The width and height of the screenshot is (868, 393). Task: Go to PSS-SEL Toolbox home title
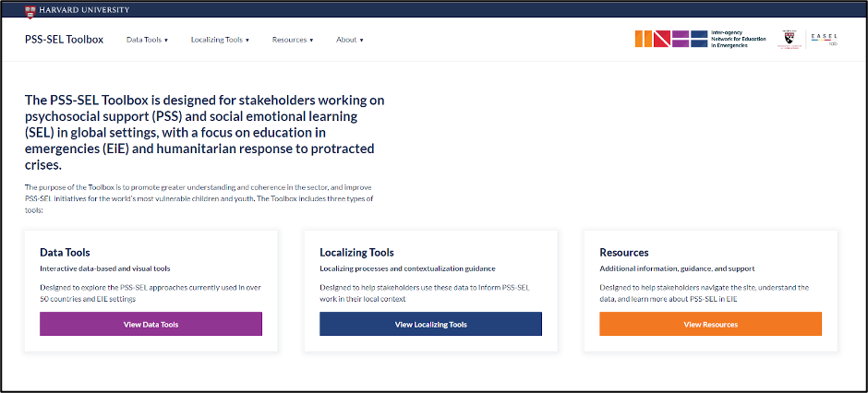[x=65, y=40]
